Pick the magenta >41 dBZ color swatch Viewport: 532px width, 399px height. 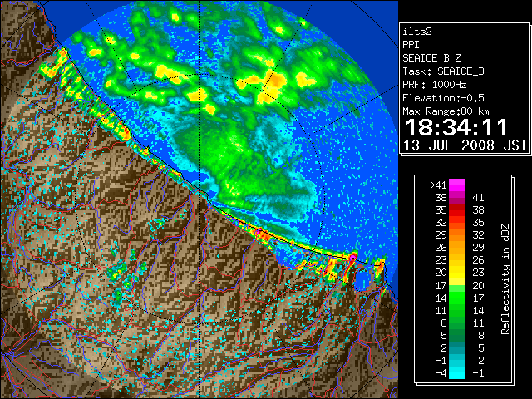coord(457,185)
